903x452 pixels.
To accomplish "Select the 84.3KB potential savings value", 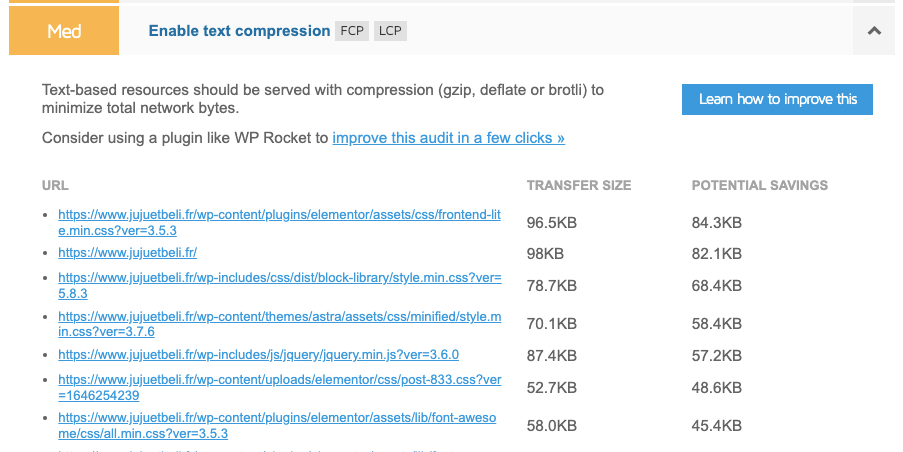I will pyautogui.click(x=716, y=223).
